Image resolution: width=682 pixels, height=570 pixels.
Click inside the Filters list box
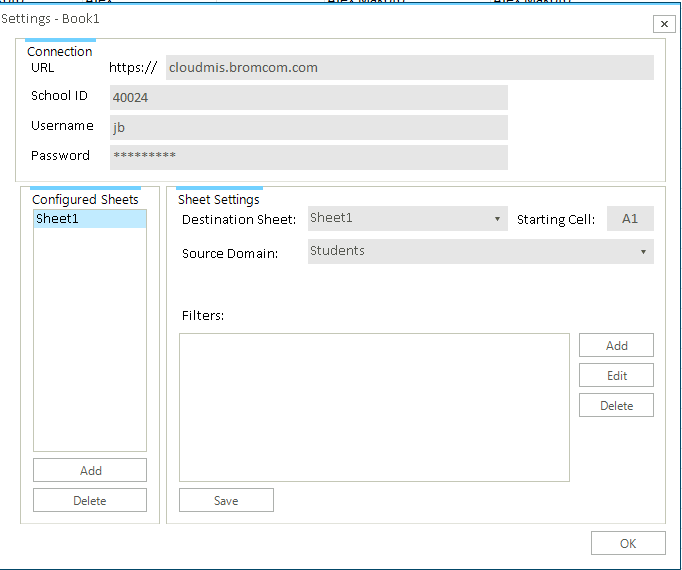pyautogui.click(x=374, y=407)
